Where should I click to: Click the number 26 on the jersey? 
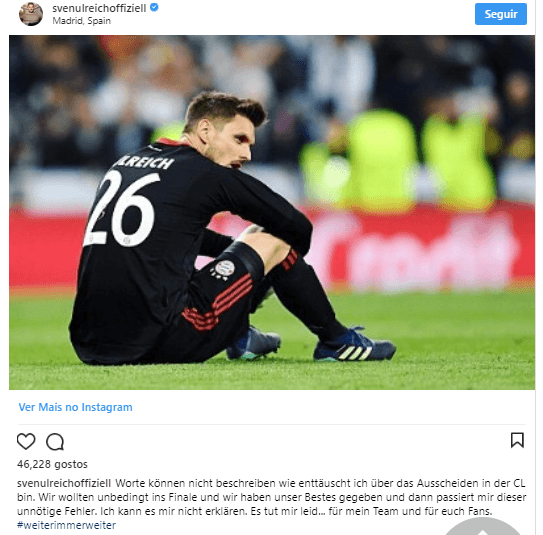pyautogui.click(x=120, y=208)
